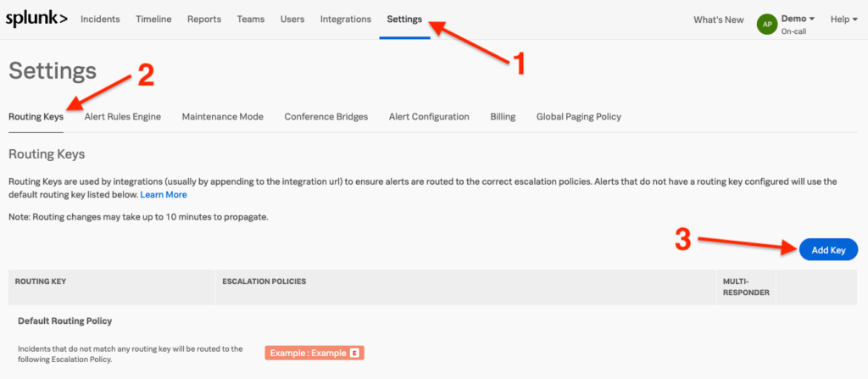Go to the Timeline section
This screenshot has width=868, height=379.
click(x=153, y=20)
